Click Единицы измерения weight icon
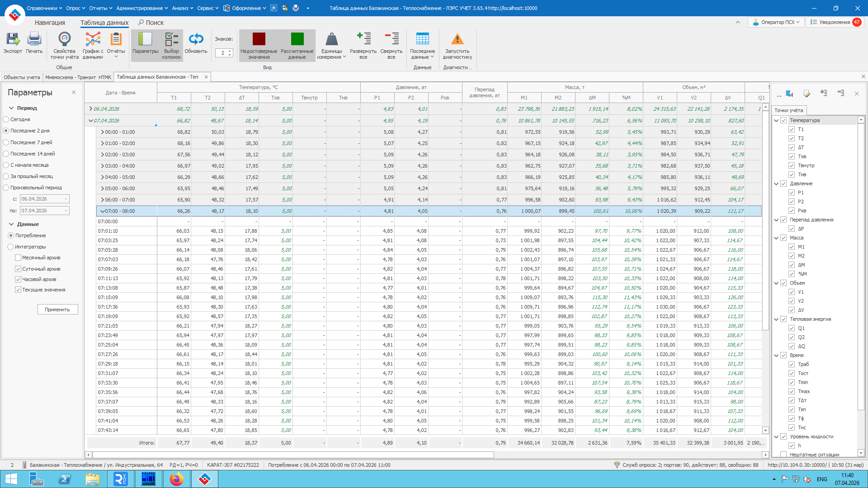 [x=331, y=40]
